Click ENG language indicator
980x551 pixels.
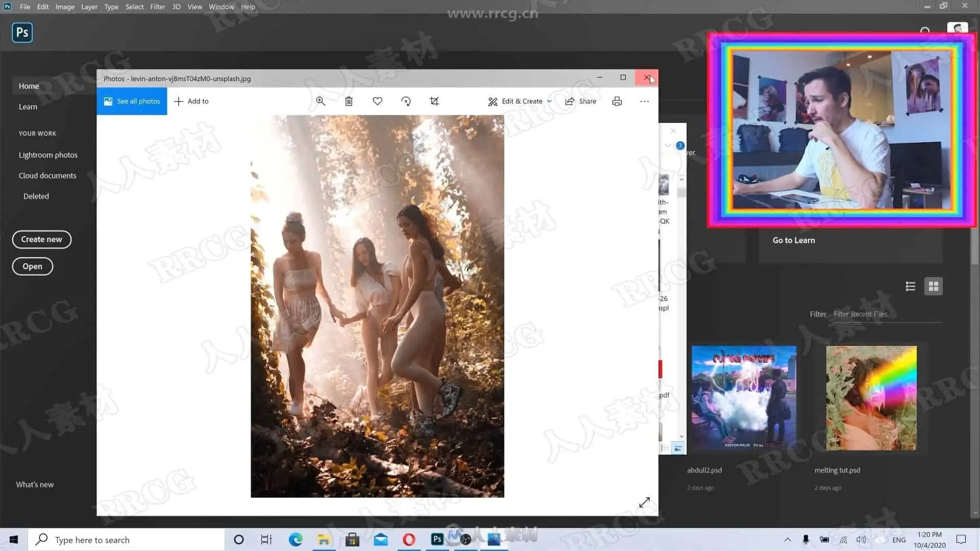pyautogui.click(x=899, y=539)
